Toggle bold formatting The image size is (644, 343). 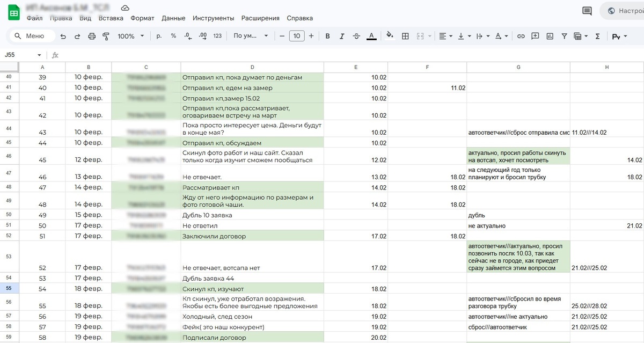(x=328, y=36)
